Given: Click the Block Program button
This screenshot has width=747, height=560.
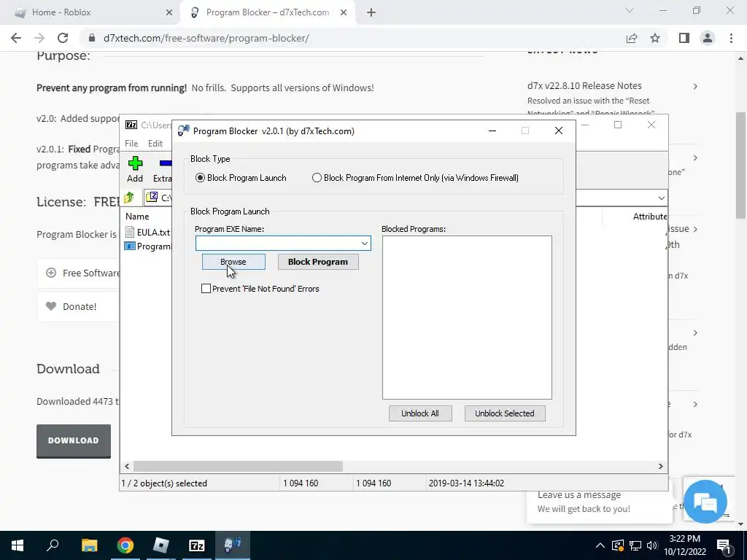Looking at the screenshot, I should tap(318, 262).
